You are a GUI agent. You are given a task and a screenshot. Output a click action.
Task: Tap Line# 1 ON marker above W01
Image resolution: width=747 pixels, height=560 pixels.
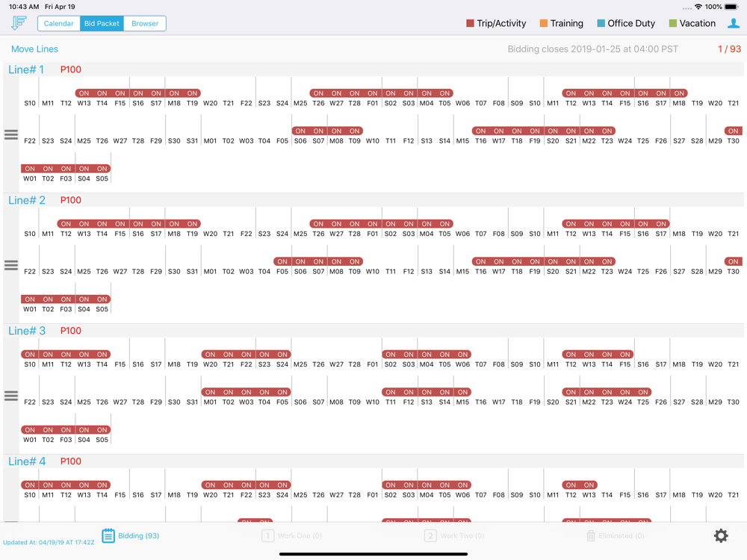[30, 169]
